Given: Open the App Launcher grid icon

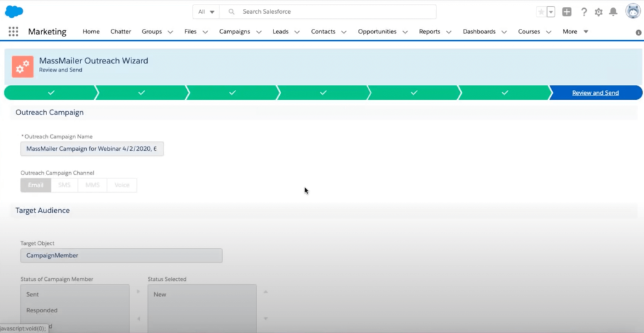Looking at the screenshot, I should 13,31.
